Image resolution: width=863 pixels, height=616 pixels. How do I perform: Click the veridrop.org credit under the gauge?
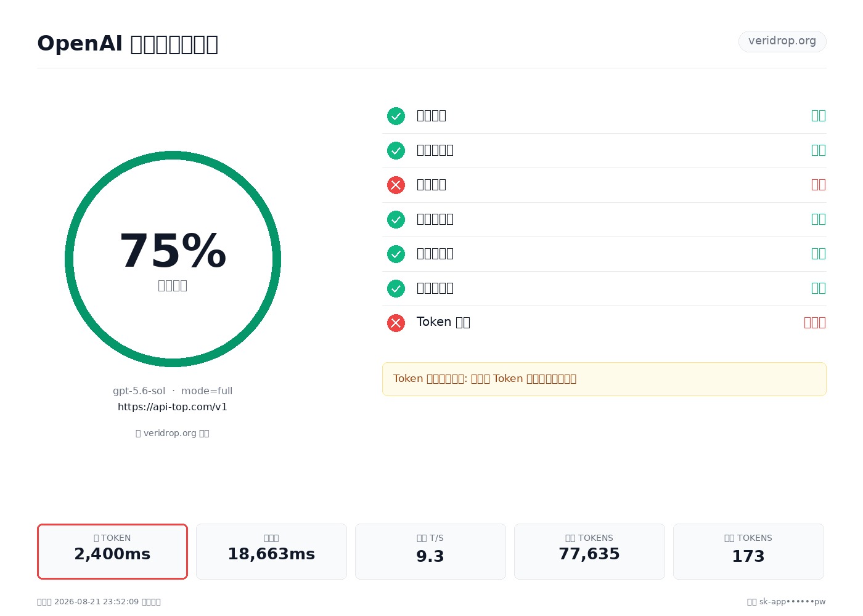173,433
